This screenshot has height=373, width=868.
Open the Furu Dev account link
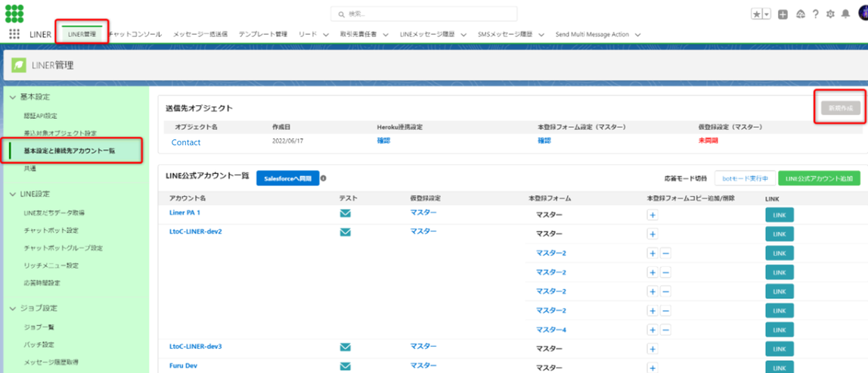[183, 365]
